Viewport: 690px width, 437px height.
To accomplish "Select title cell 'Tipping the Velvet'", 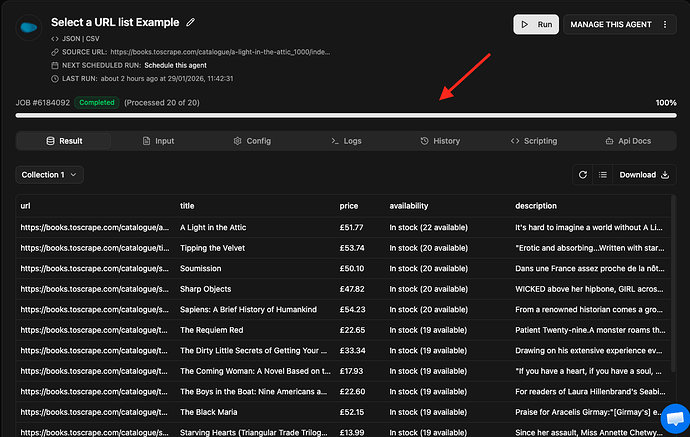I will 212,248.
